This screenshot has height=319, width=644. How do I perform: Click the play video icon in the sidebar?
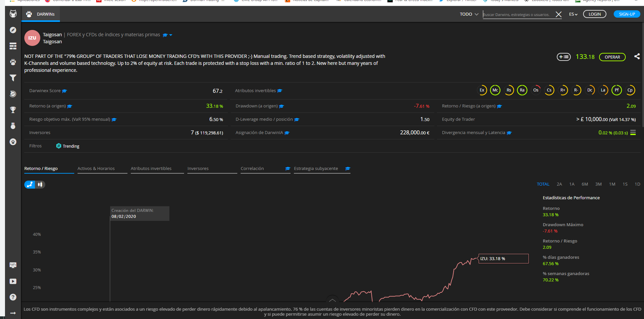tap(13, 281)
